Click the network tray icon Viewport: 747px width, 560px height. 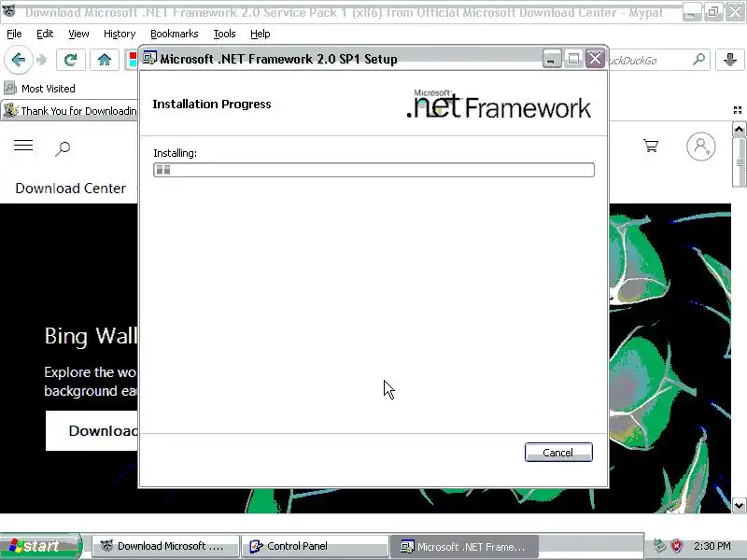(659, 546)
